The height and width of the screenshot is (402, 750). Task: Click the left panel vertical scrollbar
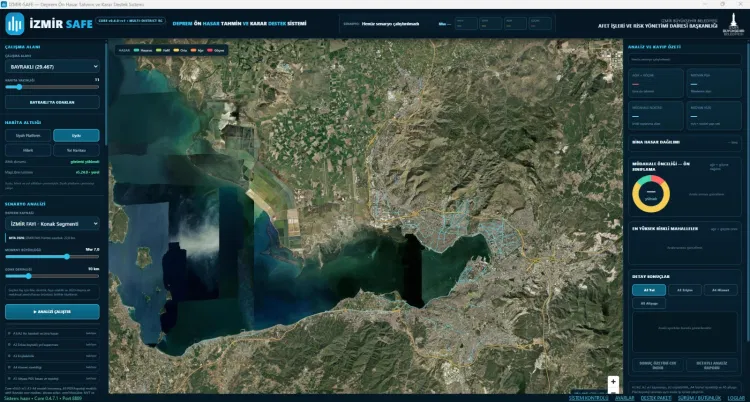pyautogui.click(x=106, y=96)
